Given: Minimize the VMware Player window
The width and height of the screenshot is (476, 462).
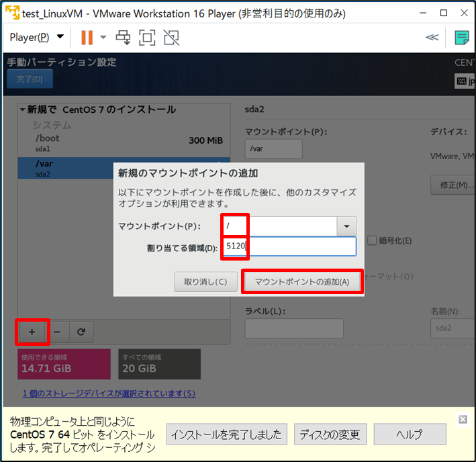Looking at the screenshot, I should pos(423,13).
